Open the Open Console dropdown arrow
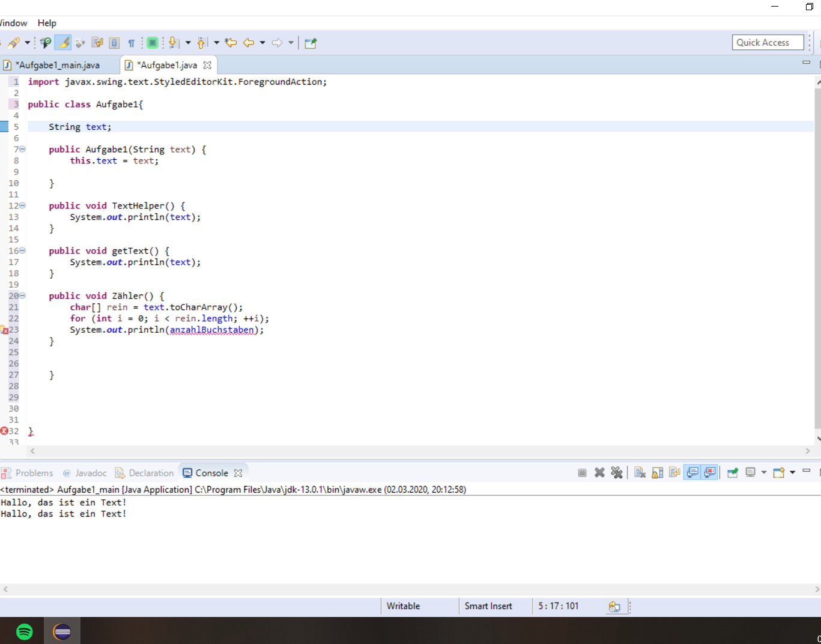Viewport: 821px width, 644px height. (x=792, y=472)
